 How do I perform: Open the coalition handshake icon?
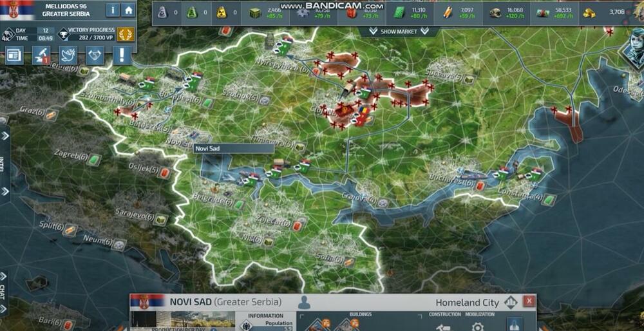(95, 55)
